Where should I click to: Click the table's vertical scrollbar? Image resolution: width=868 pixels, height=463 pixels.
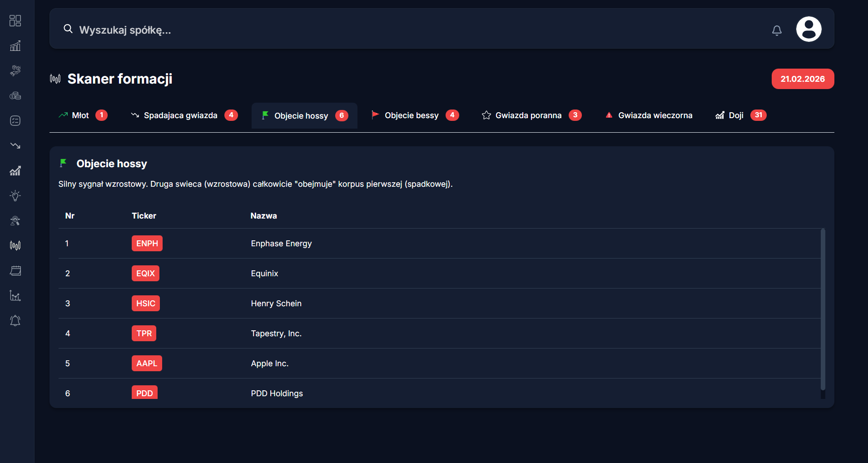click(x=823, y=309)
